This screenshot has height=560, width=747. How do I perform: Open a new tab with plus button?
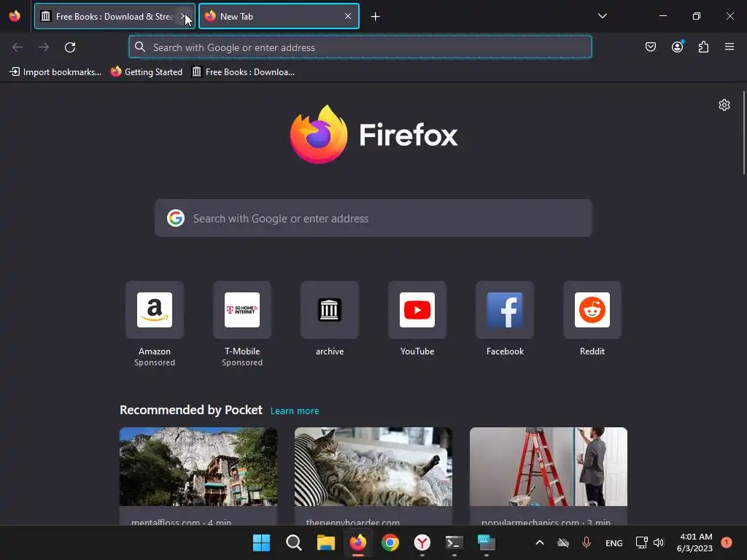click(376, 17)
